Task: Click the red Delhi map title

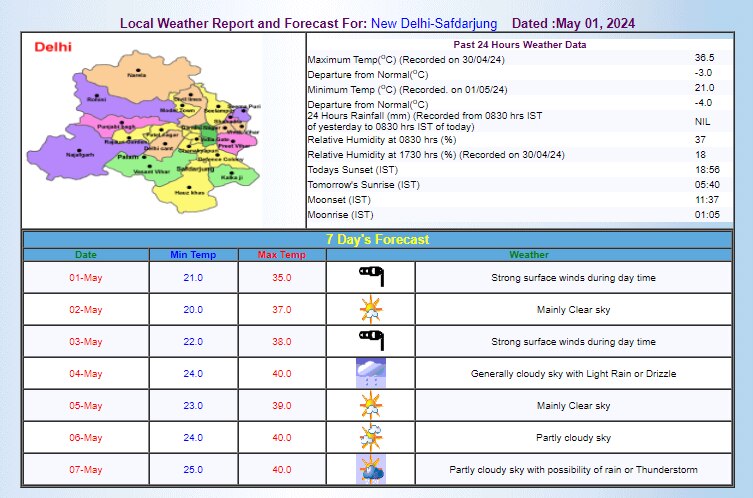Action: (53, 47)
